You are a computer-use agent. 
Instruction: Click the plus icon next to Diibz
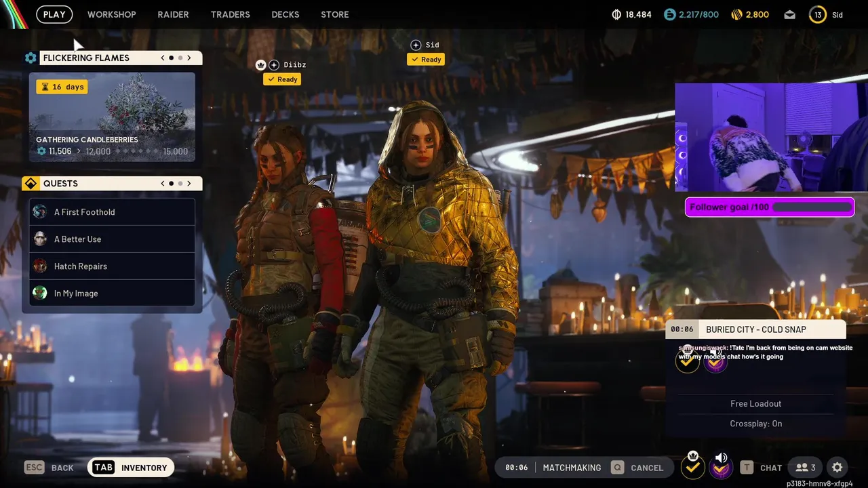tap(274, 65)
